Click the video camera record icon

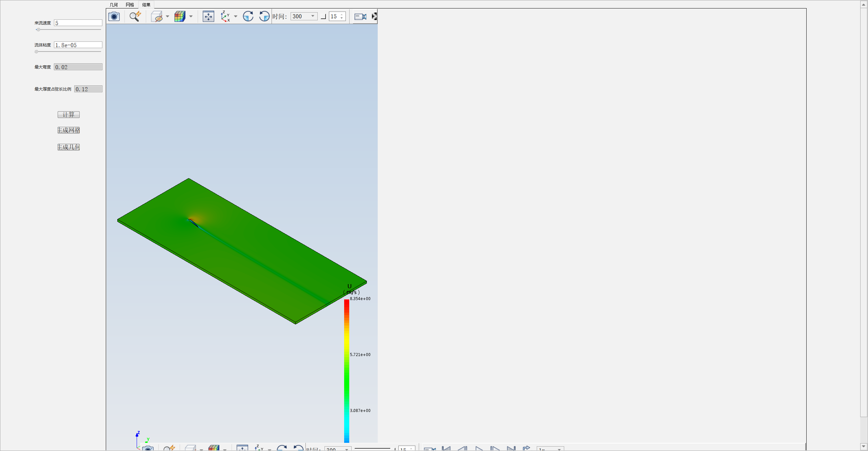pyautogui.click(x=360, y=16)
